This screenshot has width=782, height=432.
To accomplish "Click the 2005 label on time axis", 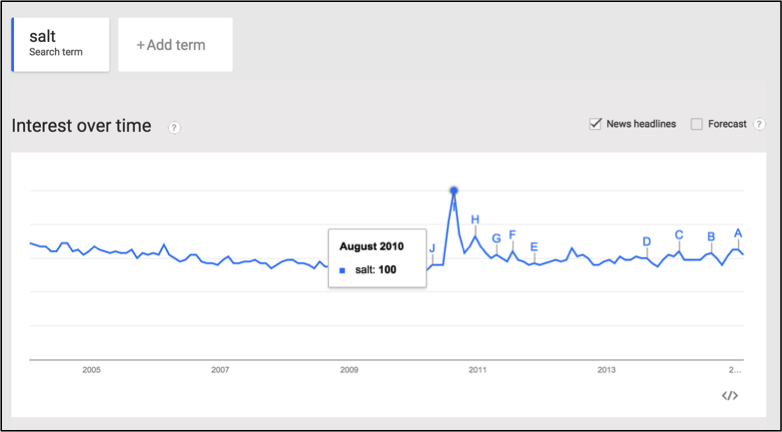I will coord(91,370).
